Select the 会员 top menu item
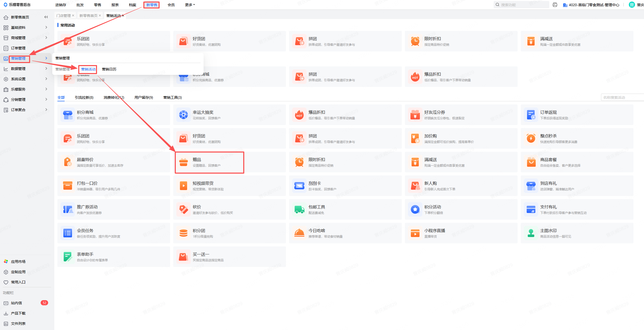Screen dimensions: 644x330 [x=171, y=5]
